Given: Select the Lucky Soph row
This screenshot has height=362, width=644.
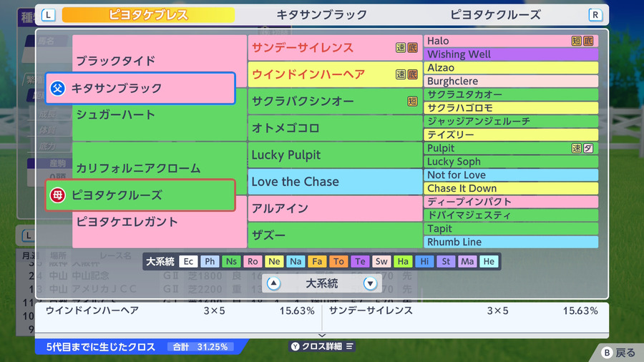Looking at the screenshot, I should pos(511,162).
